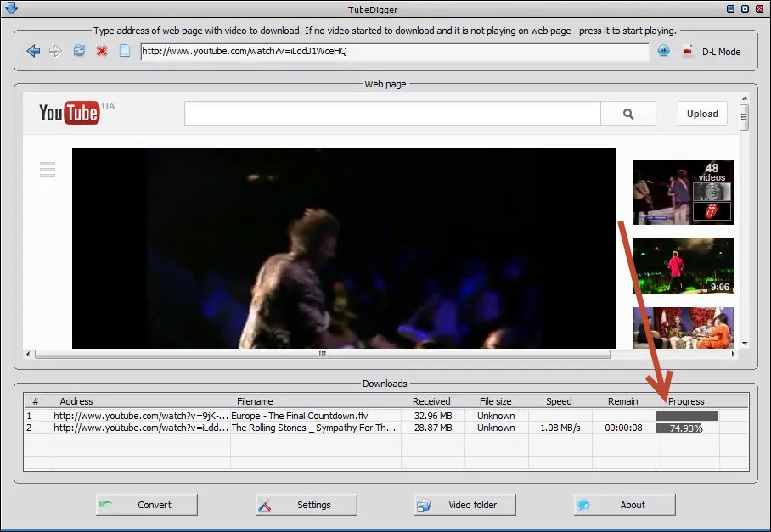Image resolution: width=771 pixels, height=532 pixels.
Task: Click the vertical scrollbar up arrow
Action: pos(745,98)
